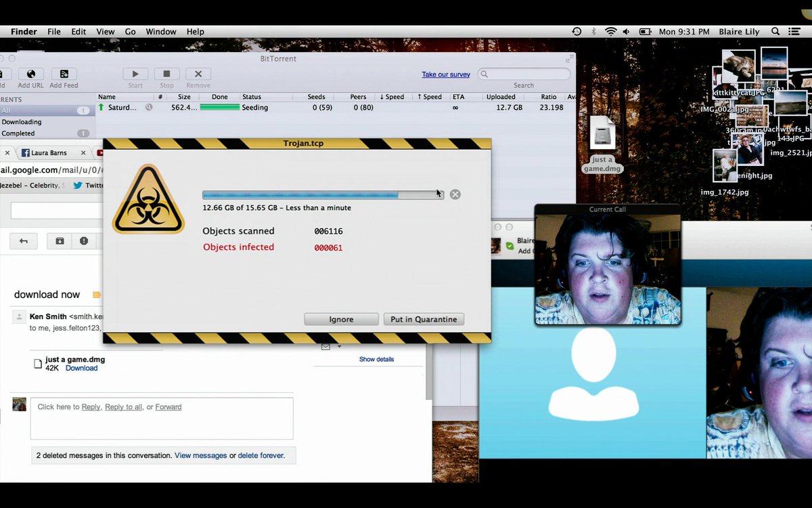
Task: Open dropdown arrow next to envelope icon
Action: click(x=339, y=347)
